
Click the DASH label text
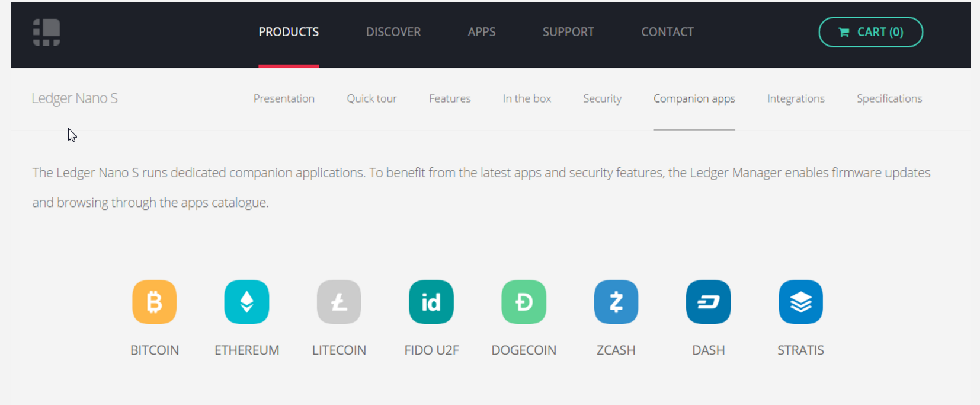pos(709,350)
